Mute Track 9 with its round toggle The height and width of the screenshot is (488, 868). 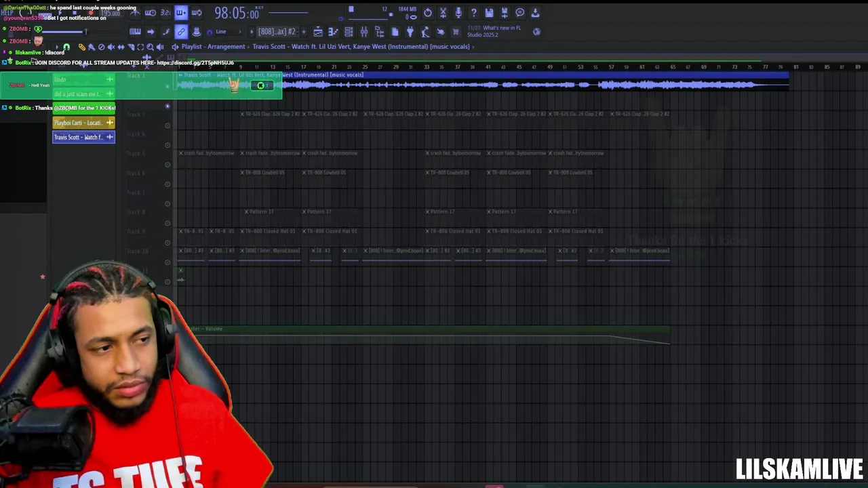tap(167, 243)
